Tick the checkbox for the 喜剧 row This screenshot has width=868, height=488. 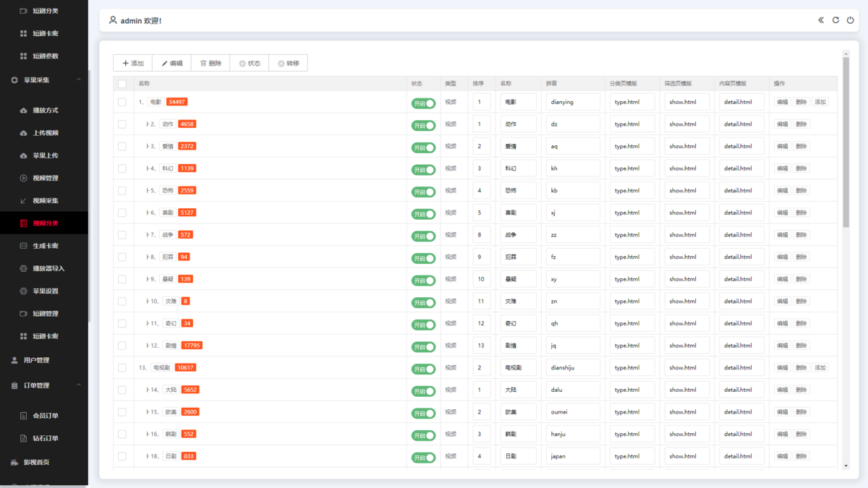click(x=122, y=213)
